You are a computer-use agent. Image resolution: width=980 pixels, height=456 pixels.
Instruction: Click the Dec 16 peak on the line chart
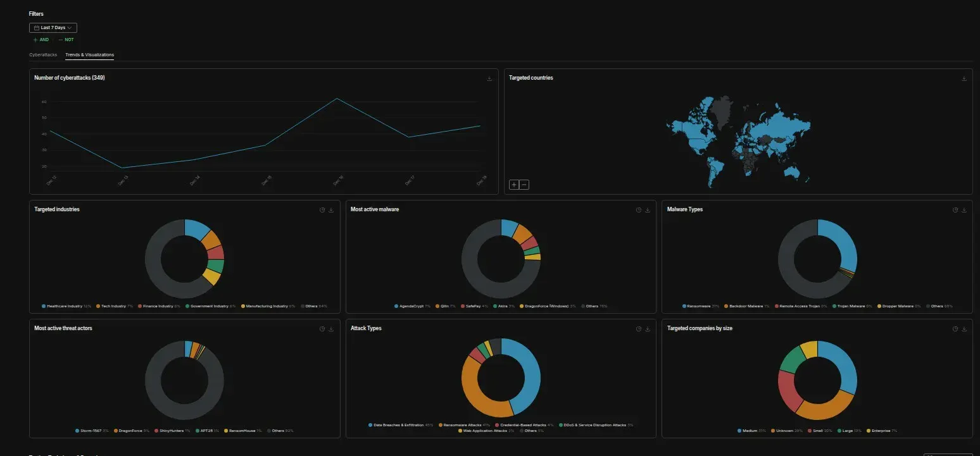tap(336, 99)
